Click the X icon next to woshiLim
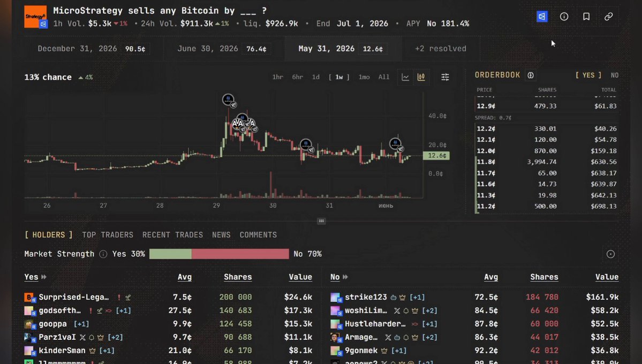 (397, 311)
